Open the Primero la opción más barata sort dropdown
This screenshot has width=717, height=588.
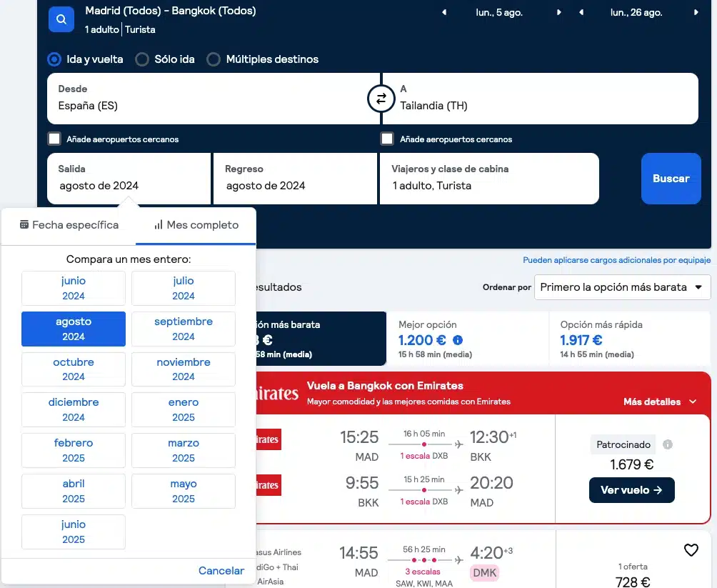pos(621,286)
